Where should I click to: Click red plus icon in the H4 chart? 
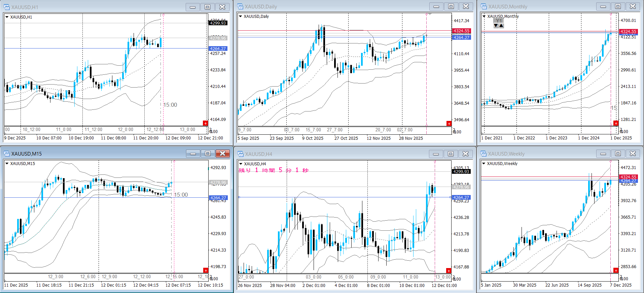pyautogui.click(x=449, y=271)
